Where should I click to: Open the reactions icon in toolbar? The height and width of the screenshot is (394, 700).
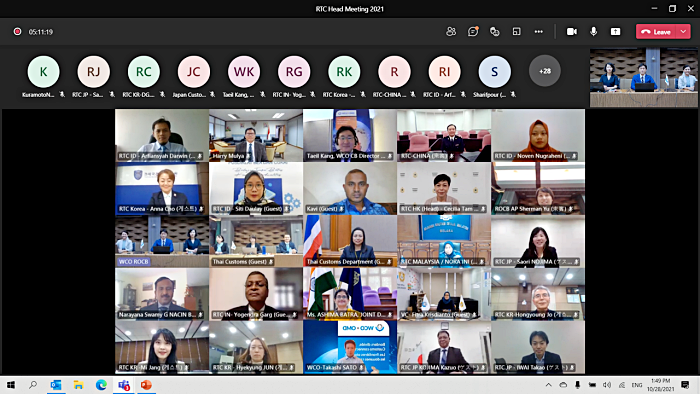tap(495, 32)
